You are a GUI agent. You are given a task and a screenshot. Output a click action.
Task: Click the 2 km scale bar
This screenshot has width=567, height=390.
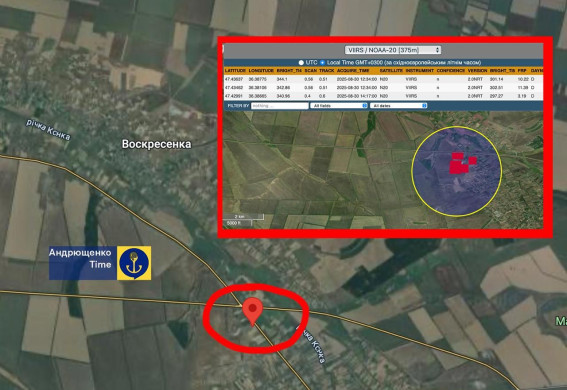coord(243,217)
